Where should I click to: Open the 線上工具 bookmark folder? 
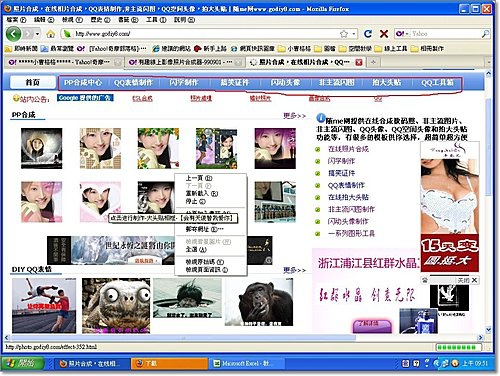[x=391, y=49]
